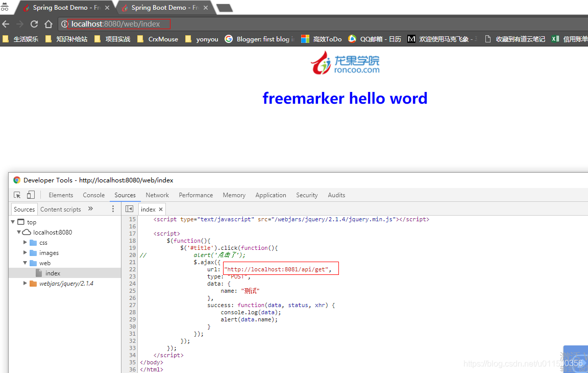Image resolution: width=588 pixels, height=373 pixels.
Task: Click line number 21 in the gutter
Action: pos(132,262)
